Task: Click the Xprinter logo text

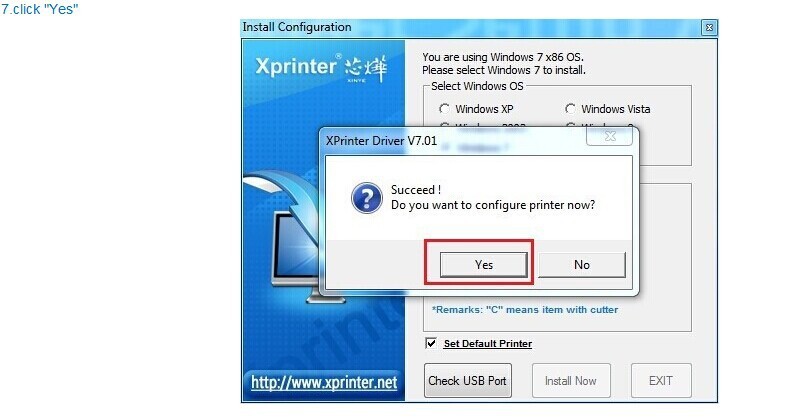Action: coord(296,67)
